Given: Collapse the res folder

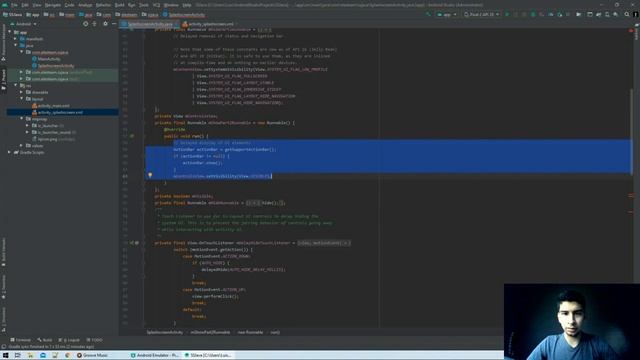Looking at the screenshot, I should (x=16, y=85).
